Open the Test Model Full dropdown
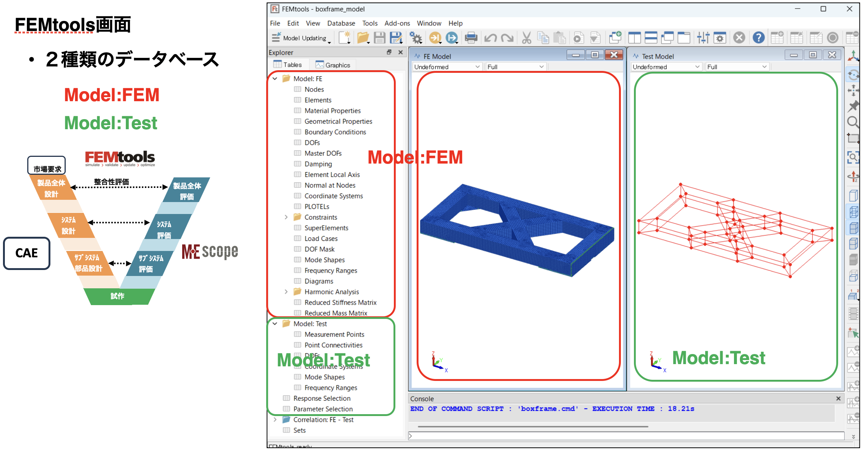This screenshot has width=868, height=453. point(737,67)
